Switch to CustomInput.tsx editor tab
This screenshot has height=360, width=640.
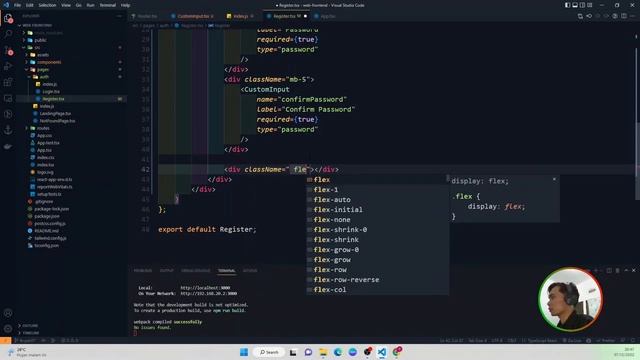(192, 16)
